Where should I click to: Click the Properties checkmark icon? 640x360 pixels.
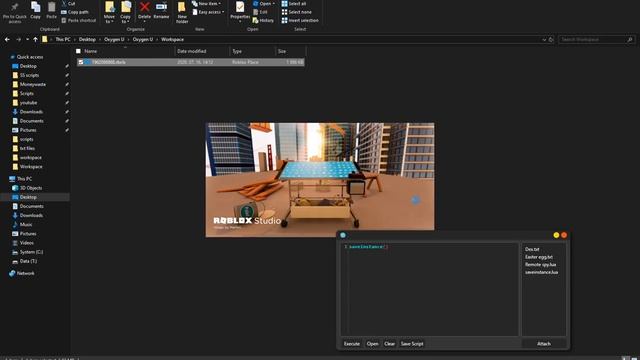(240, 7)
